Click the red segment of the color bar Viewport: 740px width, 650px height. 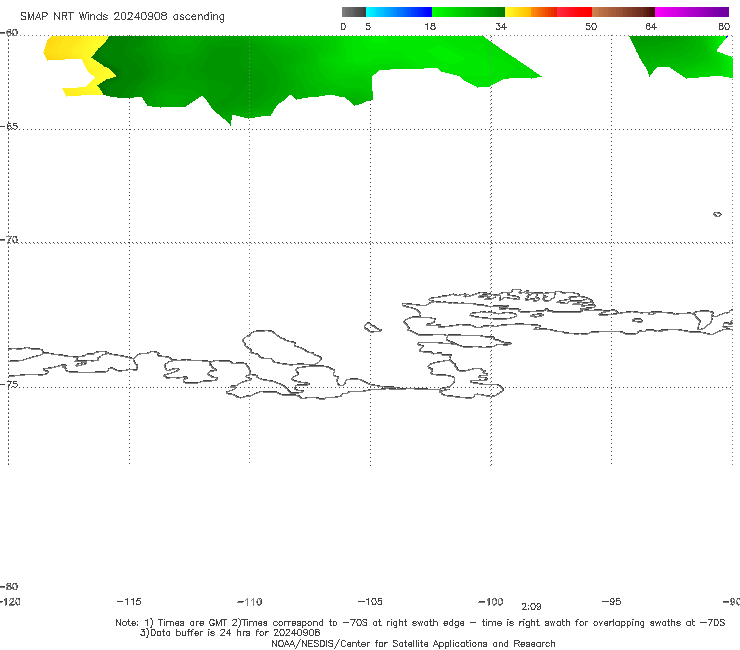pyautogui.click(x=574, y=12)
